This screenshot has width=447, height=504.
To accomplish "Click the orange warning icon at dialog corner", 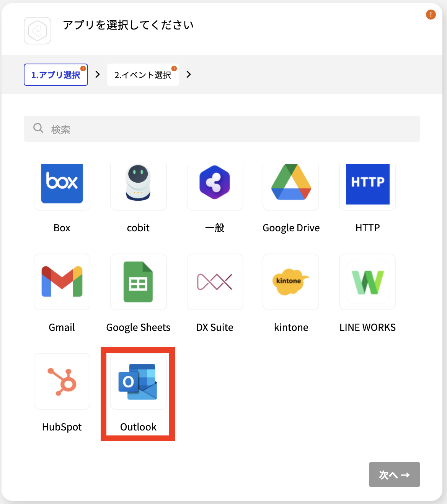I will (431, 15).
